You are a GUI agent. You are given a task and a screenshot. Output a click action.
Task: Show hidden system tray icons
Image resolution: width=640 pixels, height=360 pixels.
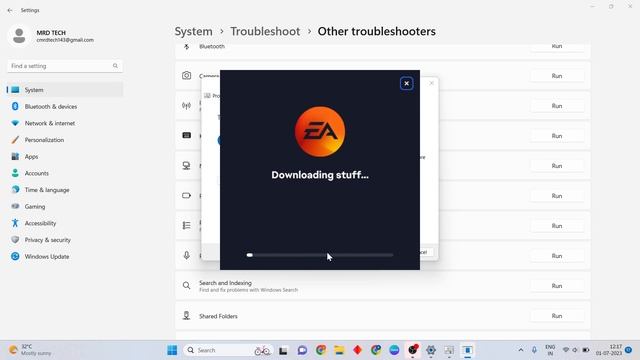[x=521, y=350]
